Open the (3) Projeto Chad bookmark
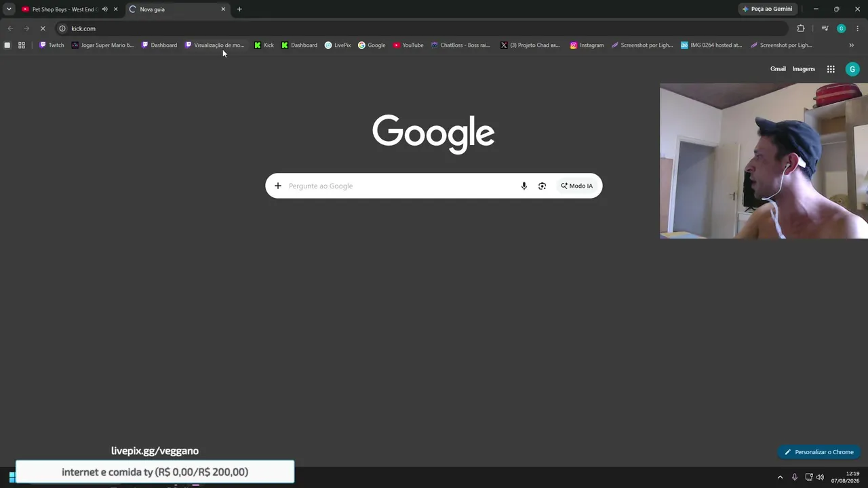 click(x=530, y=45)
